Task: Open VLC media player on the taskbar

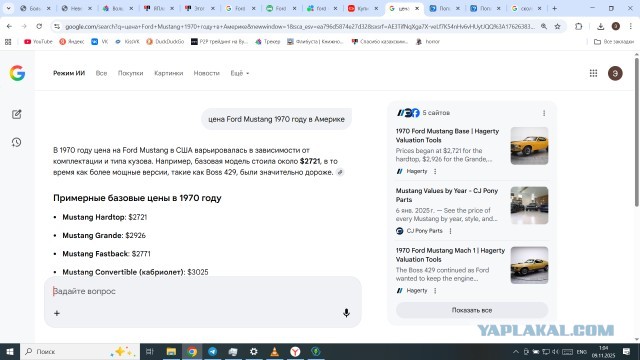Action: click(x=274, y=351)
